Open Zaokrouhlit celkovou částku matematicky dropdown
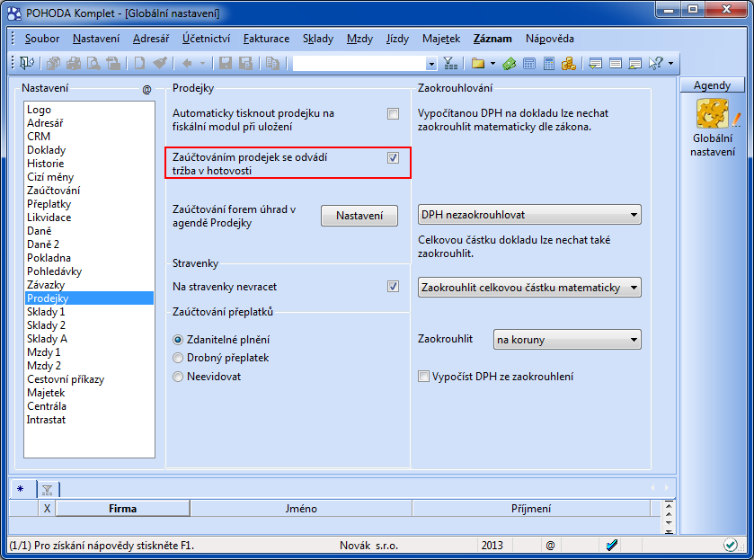 (x=529, y=288)
